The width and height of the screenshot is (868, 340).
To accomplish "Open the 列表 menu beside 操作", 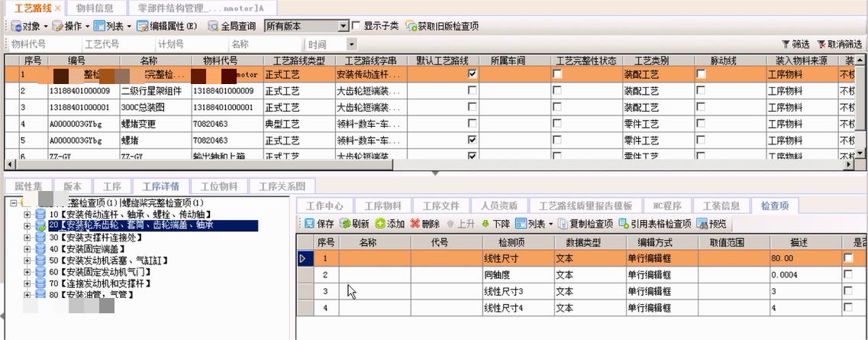I will tap(112, 26).
